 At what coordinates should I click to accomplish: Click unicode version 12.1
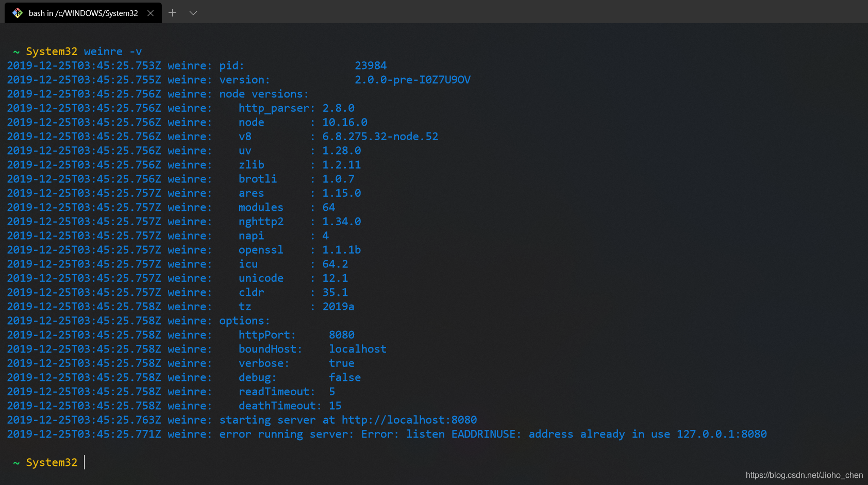[x=336, y=278]
